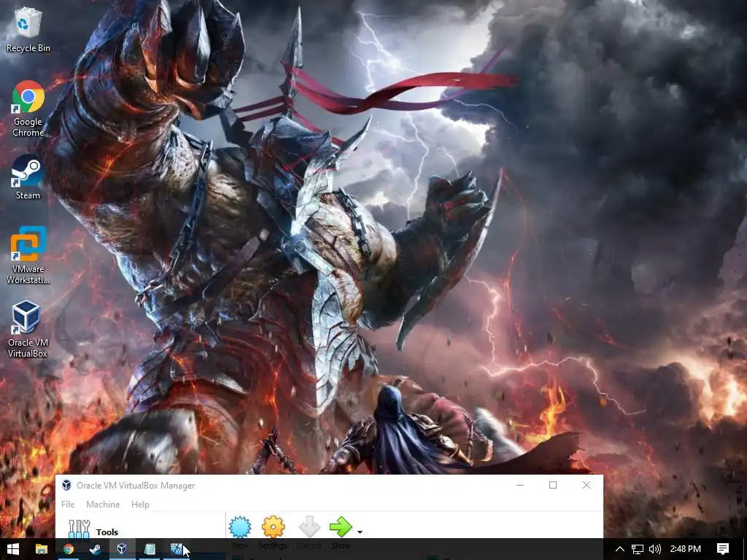Open the File menu in VirtualBox Manager
The height and width of the screenshot is (560, 747).
pyautogui.click(x=68, y=505)
